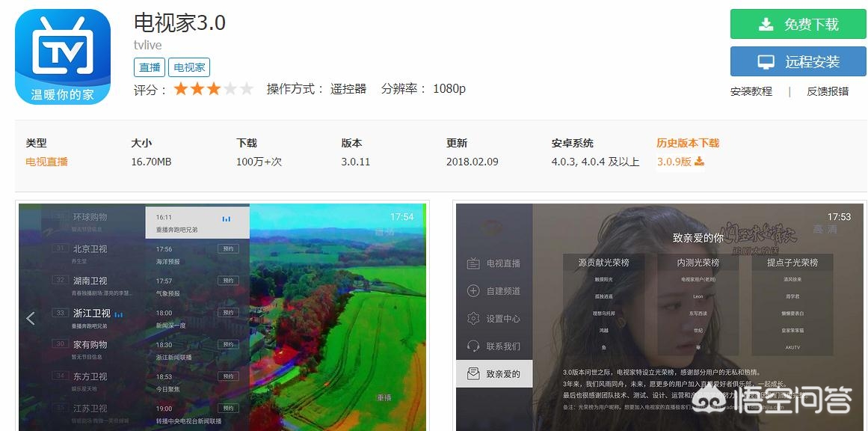
Task: Download the 3.0.9版 history version
Action: 680,162
